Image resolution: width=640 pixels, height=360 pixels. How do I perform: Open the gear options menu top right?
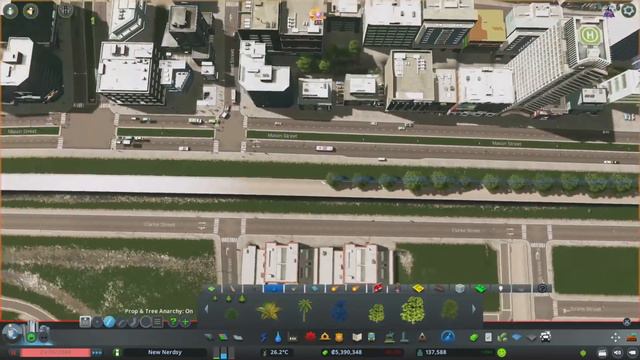point(629,11)
